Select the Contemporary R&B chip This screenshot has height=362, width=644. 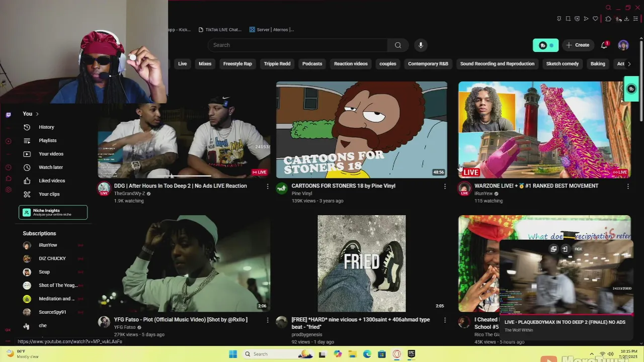tap(428, 64)
